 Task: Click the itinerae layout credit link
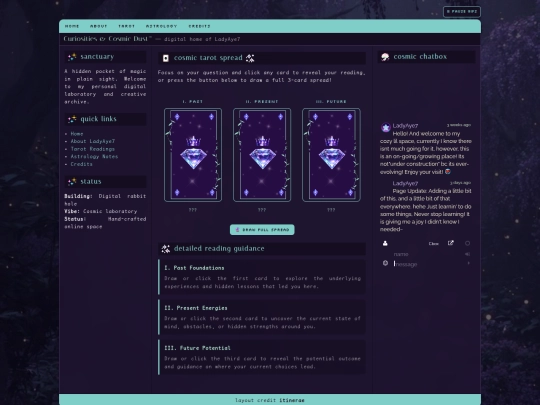coord(292,400)
